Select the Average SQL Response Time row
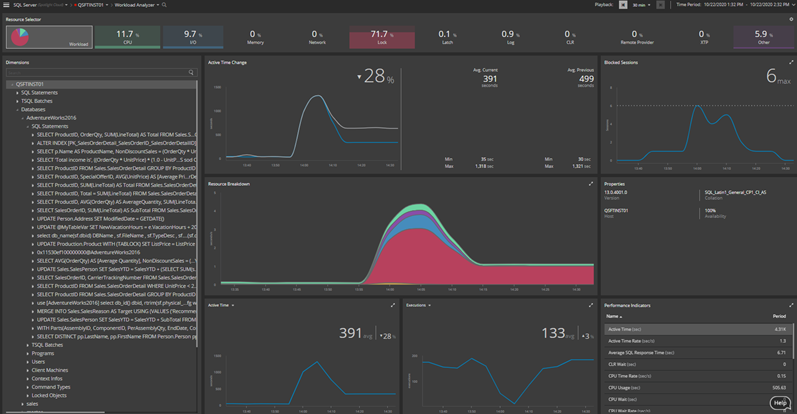This screenshot has height=414, width=797. (697, 352)
